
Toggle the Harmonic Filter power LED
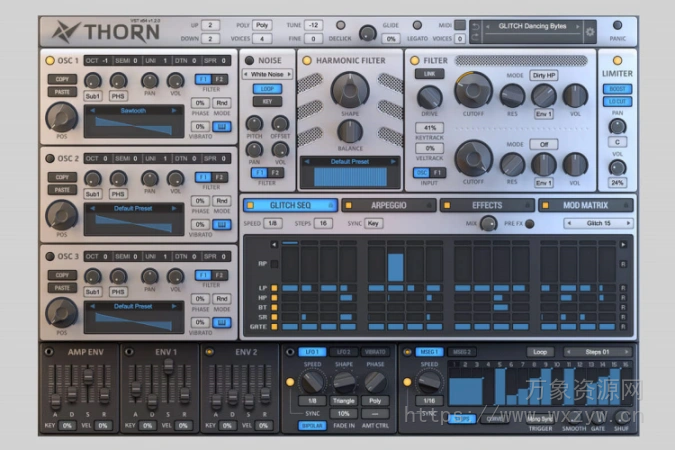(307, 61)
